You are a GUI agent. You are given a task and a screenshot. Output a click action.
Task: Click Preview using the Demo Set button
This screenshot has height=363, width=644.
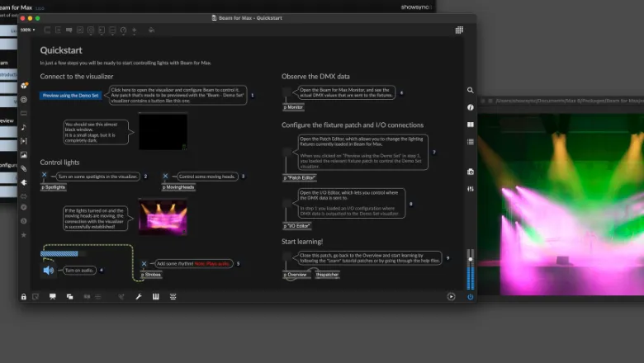71,95
